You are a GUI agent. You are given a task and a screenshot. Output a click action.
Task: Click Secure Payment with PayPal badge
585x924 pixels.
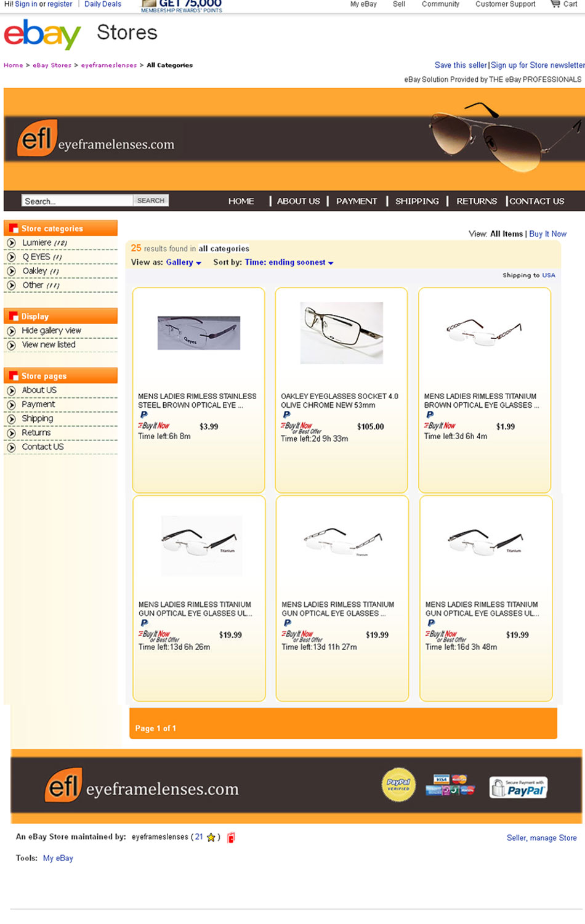coord(518,787)
